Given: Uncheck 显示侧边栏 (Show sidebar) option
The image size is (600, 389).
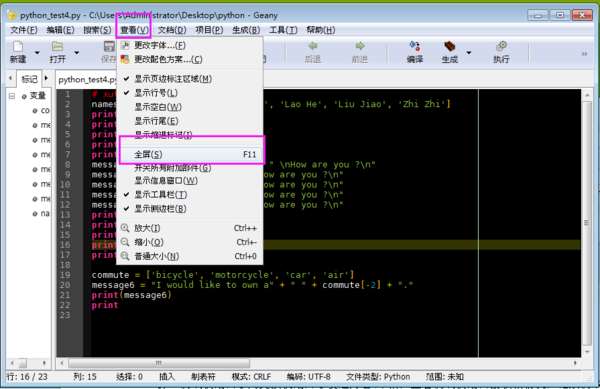Looking at the screenshot, I should [189, 209].
